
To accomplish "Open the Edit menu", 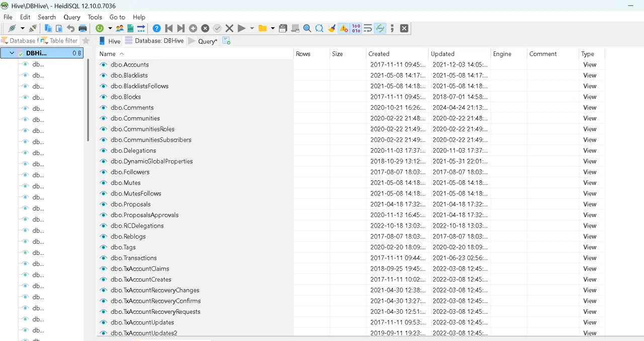I will (25, 17).
